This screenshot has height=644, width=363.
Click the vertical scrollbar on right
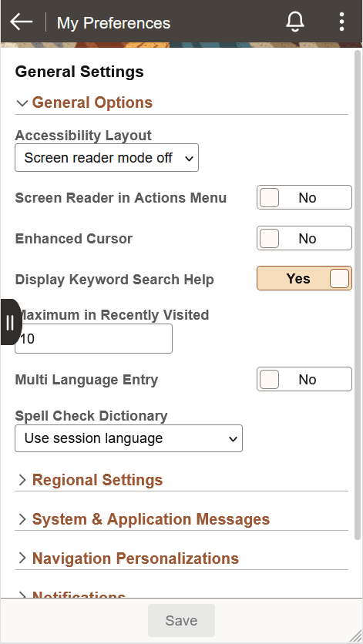click(x=358, y=293)
